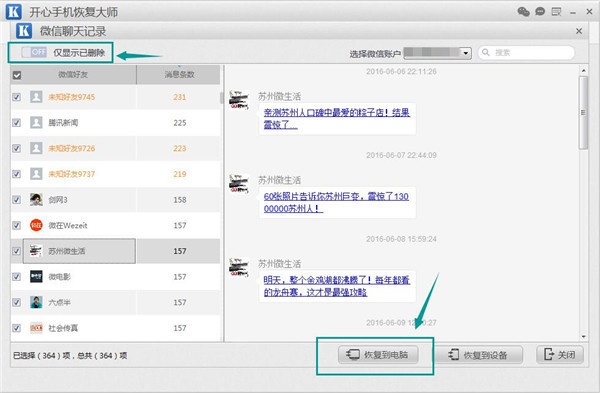Click the 社会传真 avatar
600x393 pixels.
36,328
